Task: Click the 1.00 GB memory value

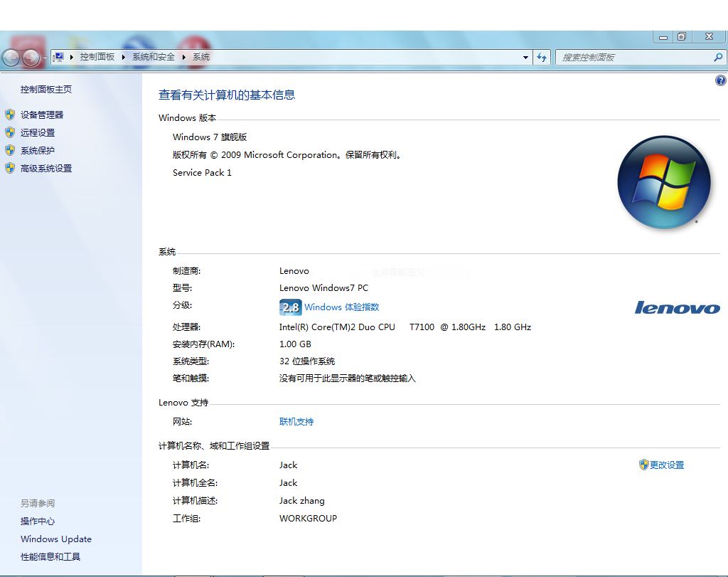Action: coord(295,344)
